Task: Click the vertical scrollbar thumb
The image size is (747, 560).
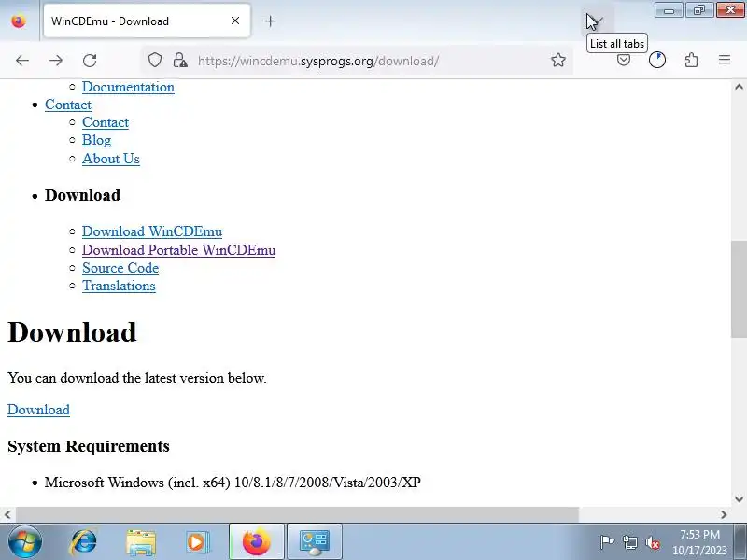Action: (x=739, y=289)
